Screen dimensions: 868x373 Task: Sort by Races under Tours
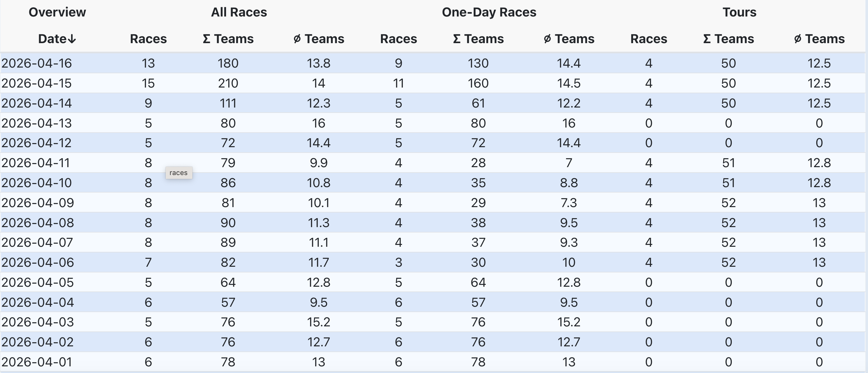[649, 39]
